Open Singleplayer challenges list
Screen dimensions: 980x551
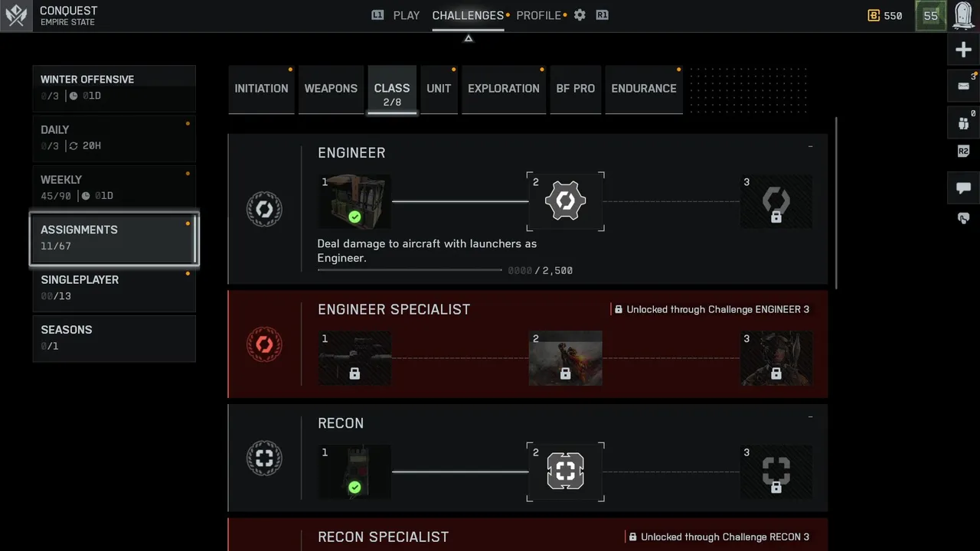coord(114,288)
